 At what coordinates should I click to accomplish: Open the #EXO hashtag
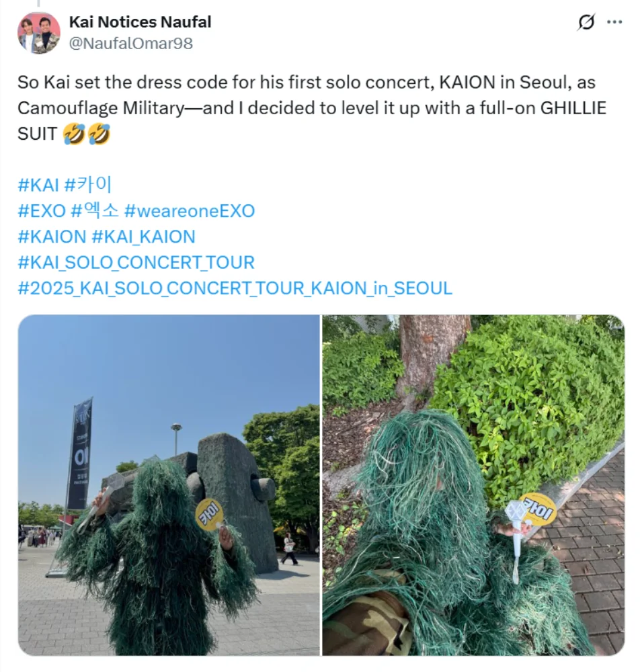42,211
